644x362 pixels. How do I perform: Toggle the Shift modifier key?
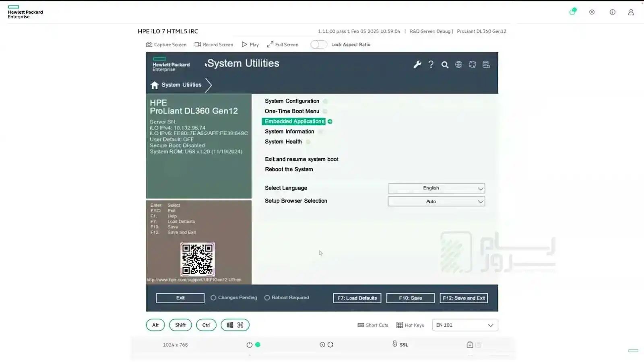(180, 325)
